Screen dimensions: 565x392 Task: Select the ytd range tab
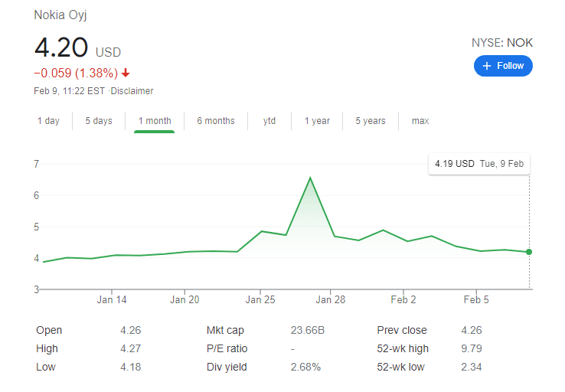(269, 121)
